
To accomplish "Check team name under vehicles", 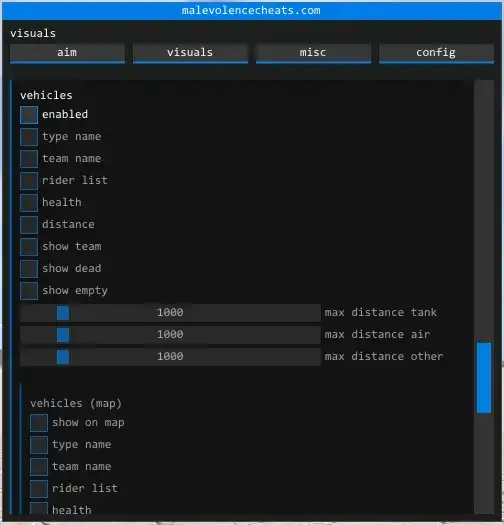I will [29, 159].
